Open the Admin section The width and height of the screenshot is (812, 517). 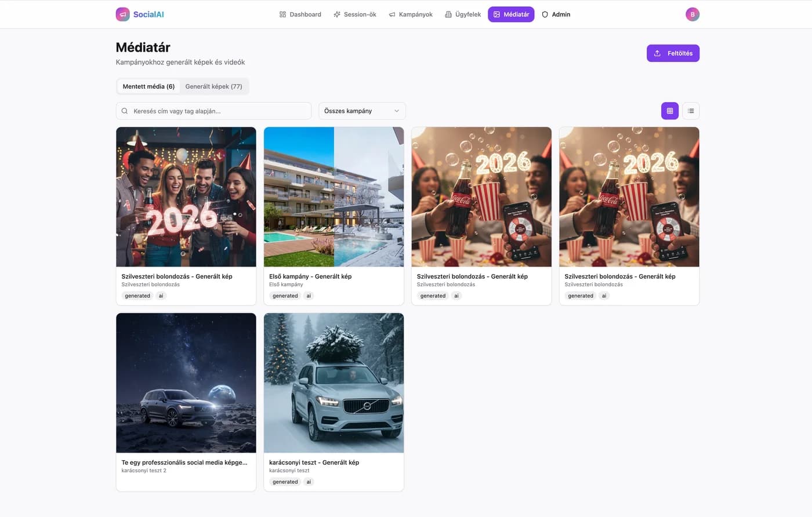tap(556, 14)
